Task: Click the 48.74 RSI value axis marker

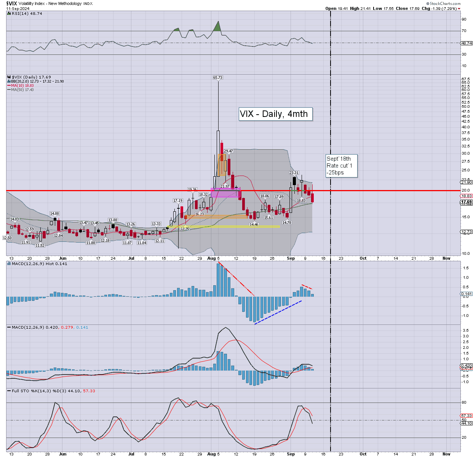Action: 466,43
